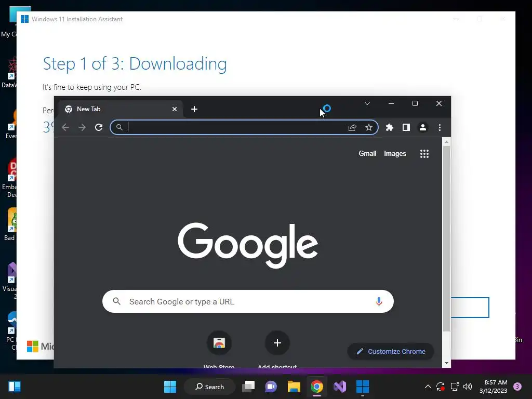532x399 pixels.
Task: Start voice search with microphone icon
Action: coord(379,301)
